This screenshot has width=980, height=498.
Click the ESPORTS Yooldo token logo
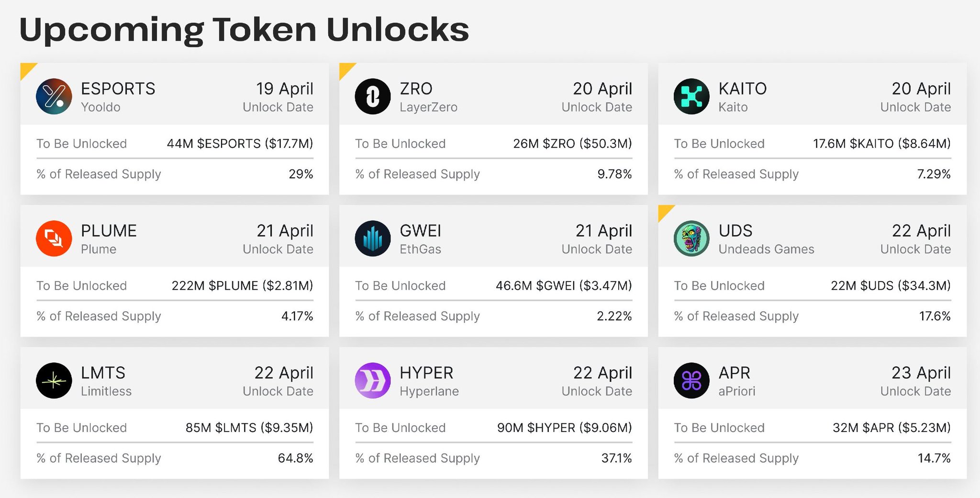[54, 96]
